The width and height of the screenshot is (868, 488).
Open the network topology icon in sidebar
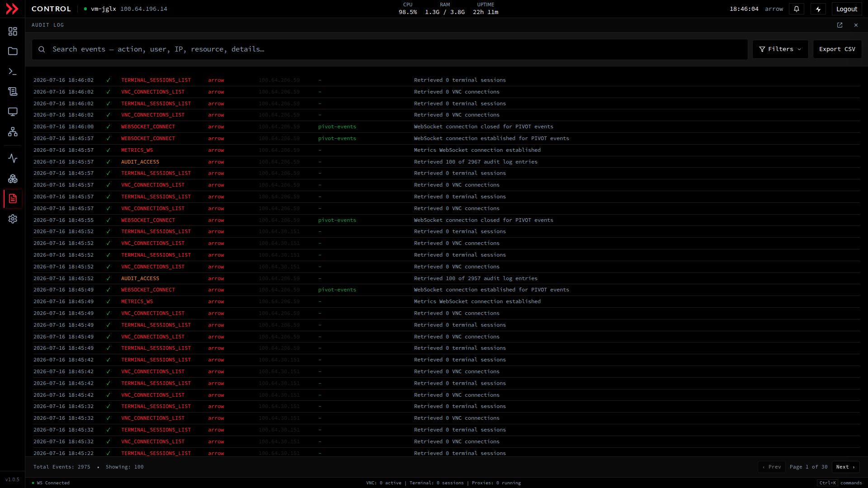tap(13, 131)
